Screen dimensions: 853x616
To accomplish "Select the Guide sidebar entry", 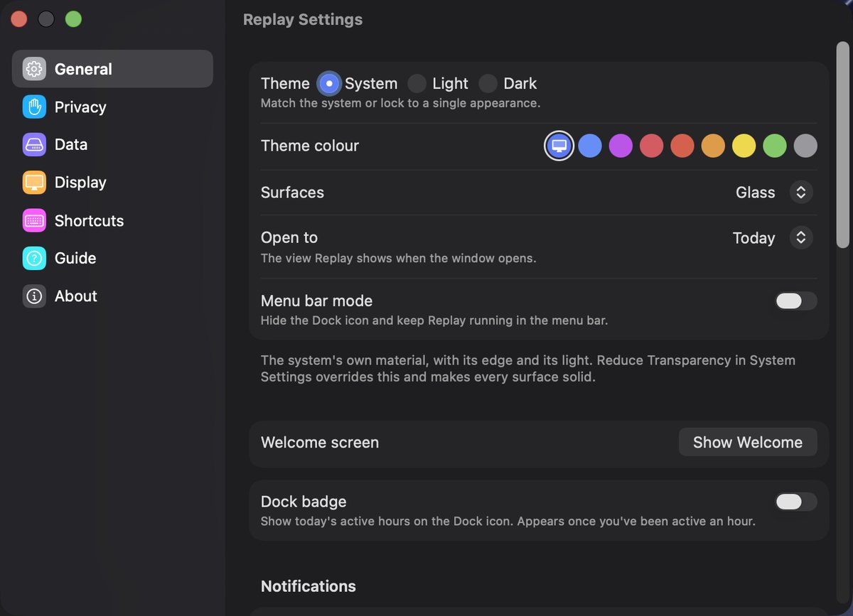I will tap(112, 259).
